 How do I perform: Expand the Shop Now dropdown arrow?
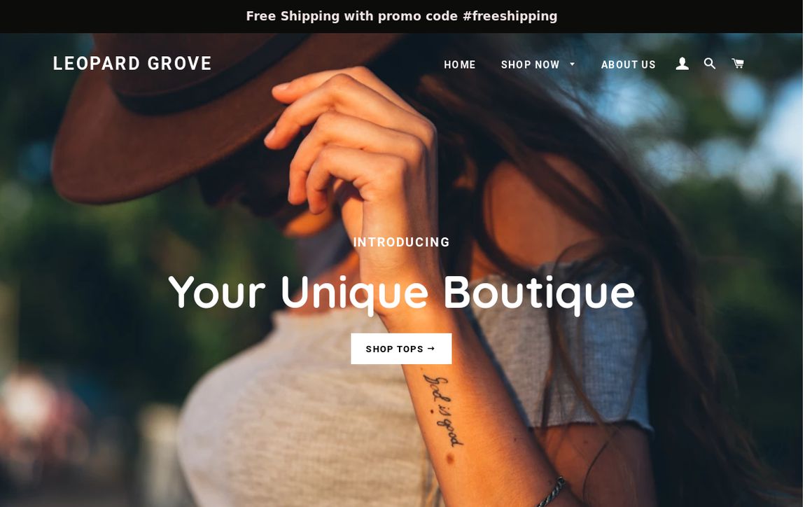click(572, 64)
